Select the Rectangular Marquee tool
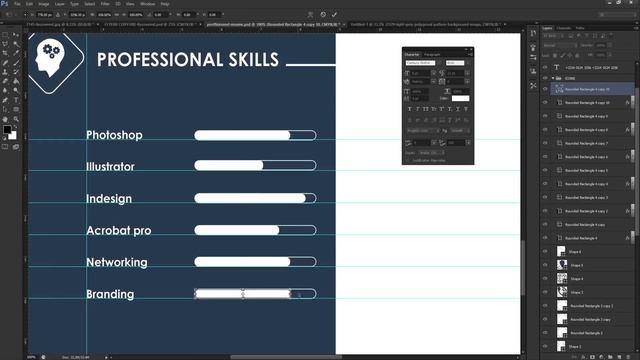 (x=5, y=35)
